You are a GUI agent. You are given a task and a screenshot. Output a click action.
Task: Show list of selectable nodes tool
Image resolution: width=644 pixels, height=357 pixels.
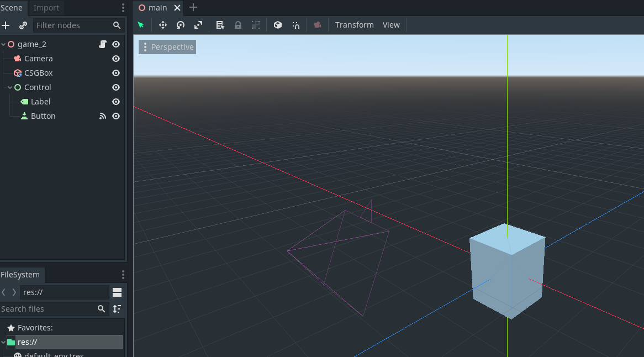(x=220, y=25)
